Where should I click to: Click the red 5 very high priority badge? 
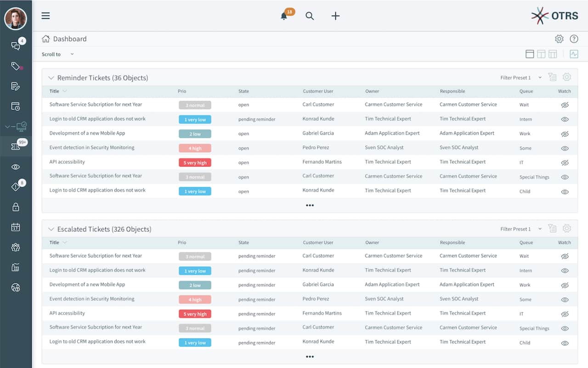click(195, 162)
